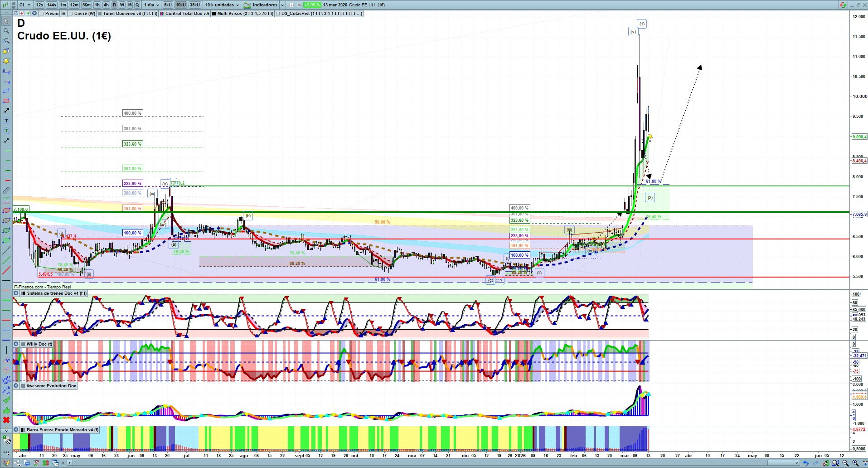
Task: Select the 35kU units button
Action: (195, 5)
